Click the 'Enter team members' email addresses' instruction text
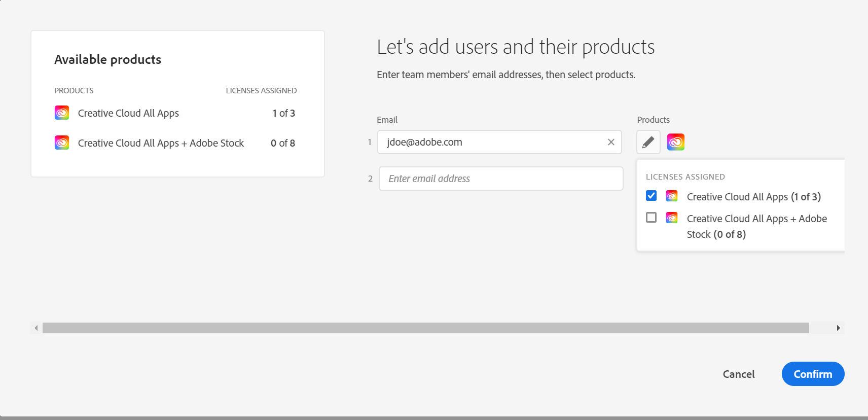 (x=506, y=75)
